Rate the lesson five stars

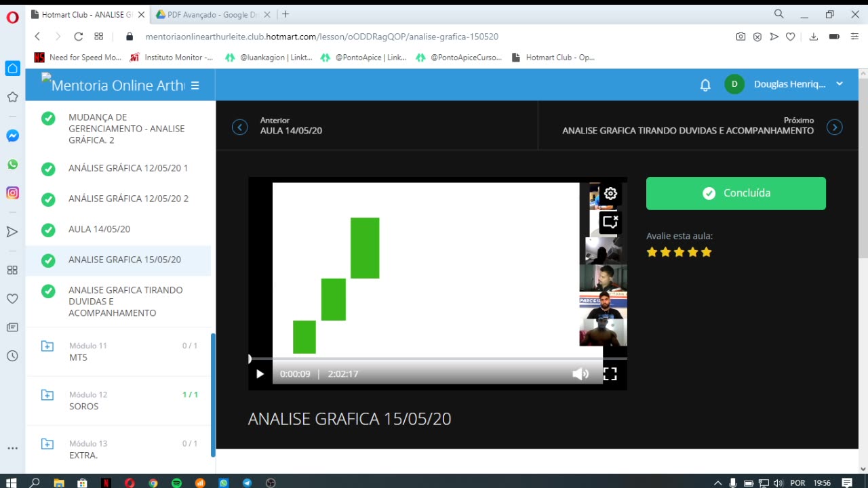point(707,252)
